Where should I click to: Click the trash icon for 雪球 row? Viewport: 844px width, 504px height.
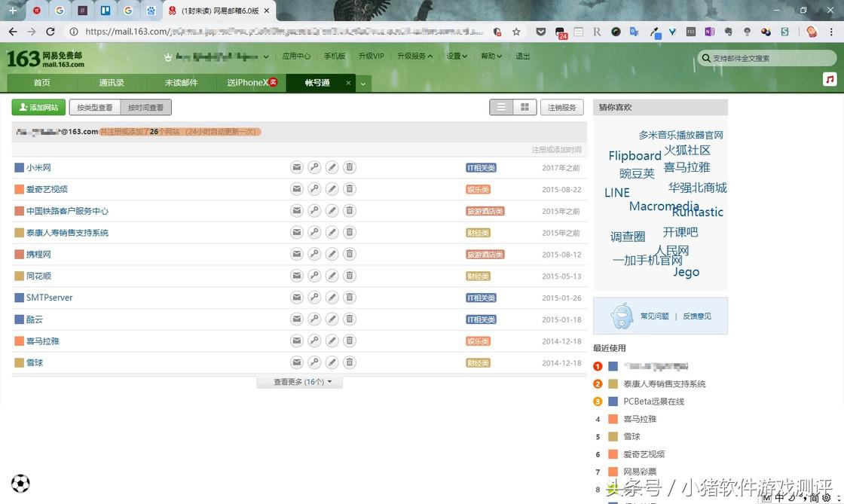coord(350,362)
